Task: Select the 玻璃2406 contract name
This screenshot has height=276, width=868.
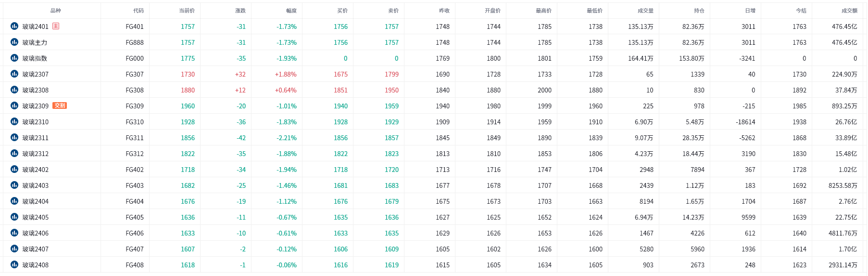Action: [36, 233]
